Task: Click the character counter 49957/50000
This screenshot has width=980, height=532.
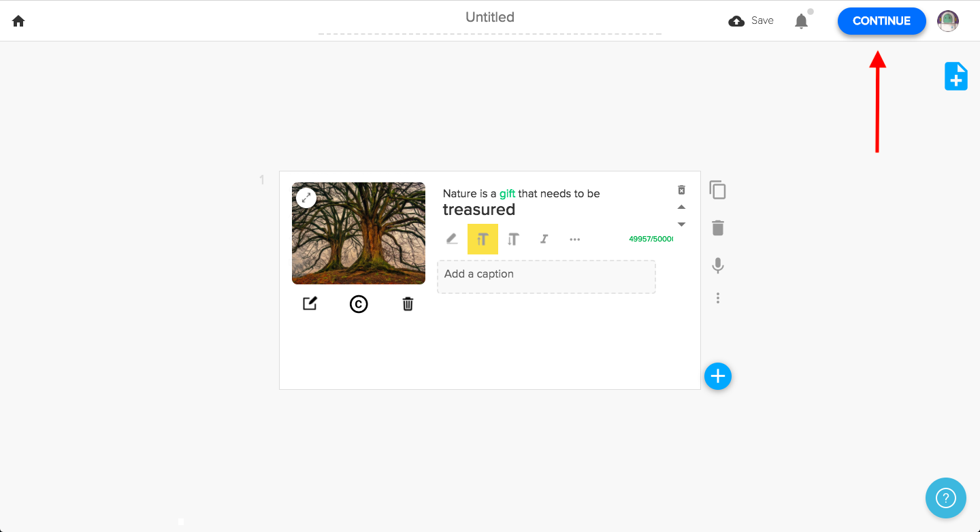Action: click(x=651, y=239)
